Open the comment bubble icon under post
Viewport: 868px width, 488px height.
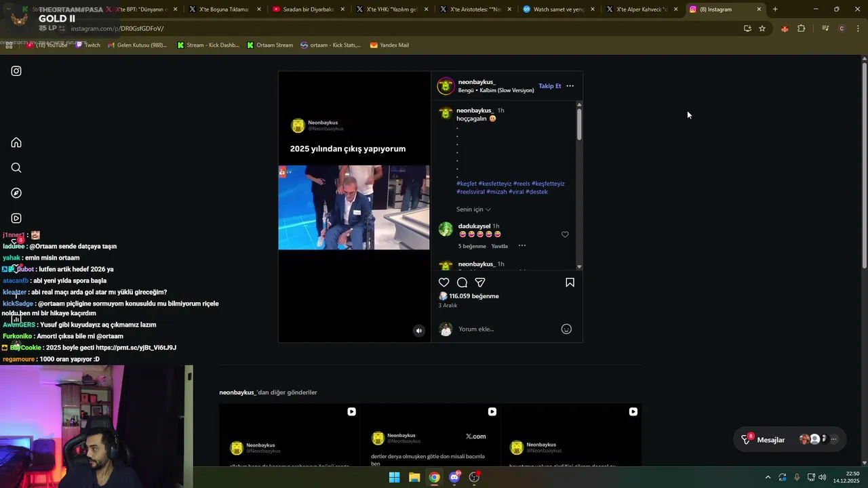tap(462, 283)
